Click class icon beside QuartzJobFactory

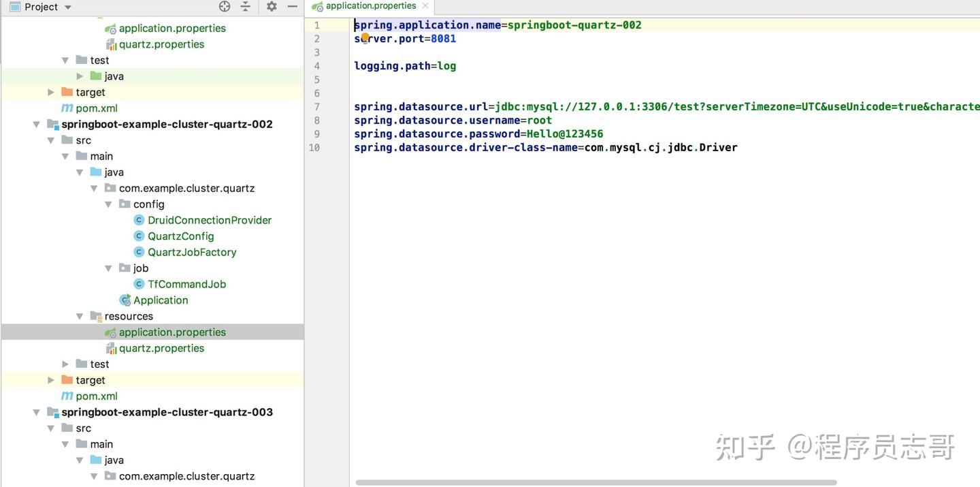139,252
